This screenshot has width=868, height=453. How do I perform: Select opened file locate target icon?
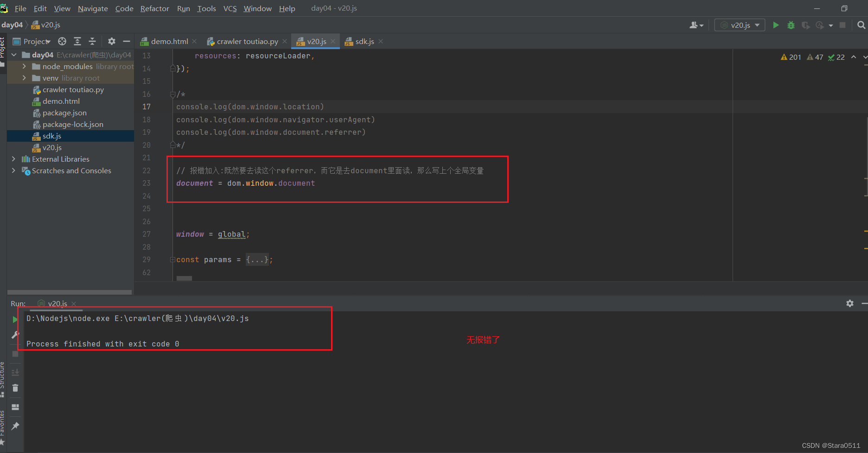click(x=62, y=41)
